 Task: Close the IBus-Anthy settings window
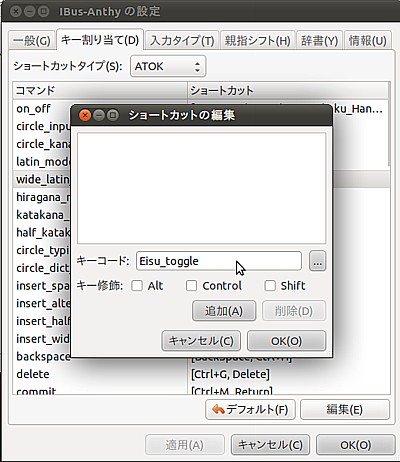[15, 12]
